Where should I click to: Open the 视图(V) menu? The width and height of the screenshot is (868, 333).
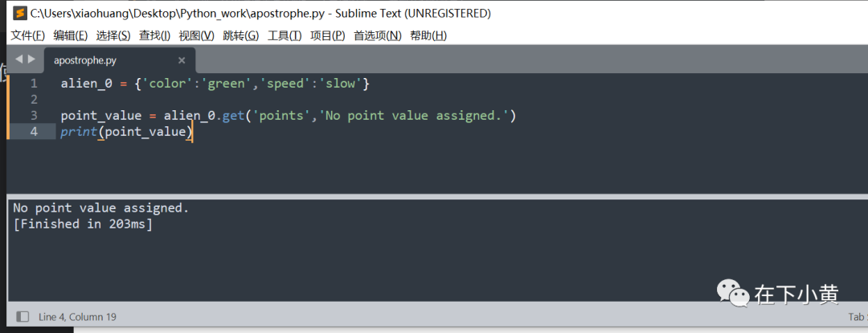(x=197, y=35)
